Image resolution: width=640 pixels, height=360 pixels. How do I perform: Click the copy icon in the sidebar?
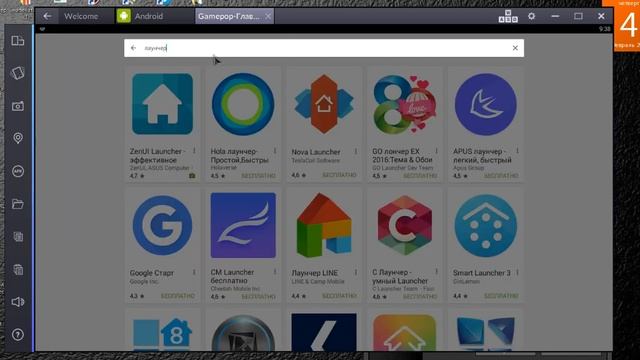tap(18, 236)
